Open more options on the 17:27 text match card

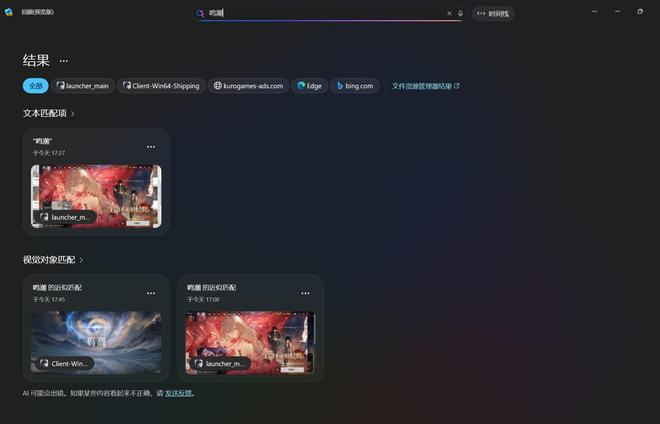click(151, 147)
